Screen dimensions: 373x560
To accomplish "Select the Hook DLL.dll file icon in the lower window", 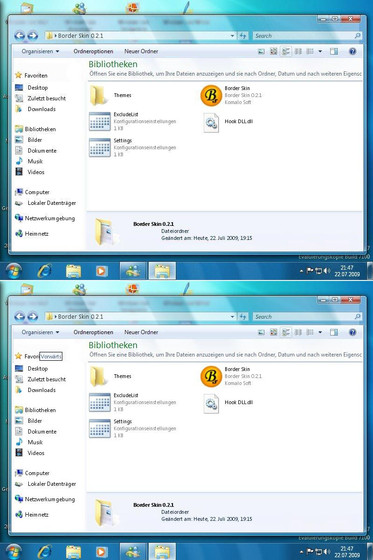I will point(211,404).
